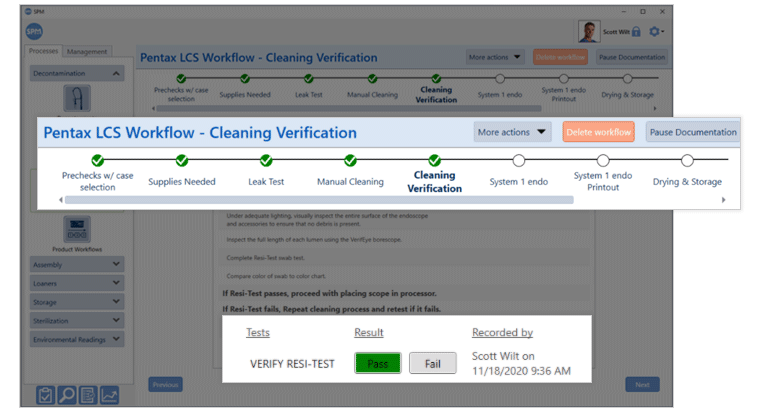Click dimmed Delete workflow button in background
The image size is (761, 414).
(561, 57)
